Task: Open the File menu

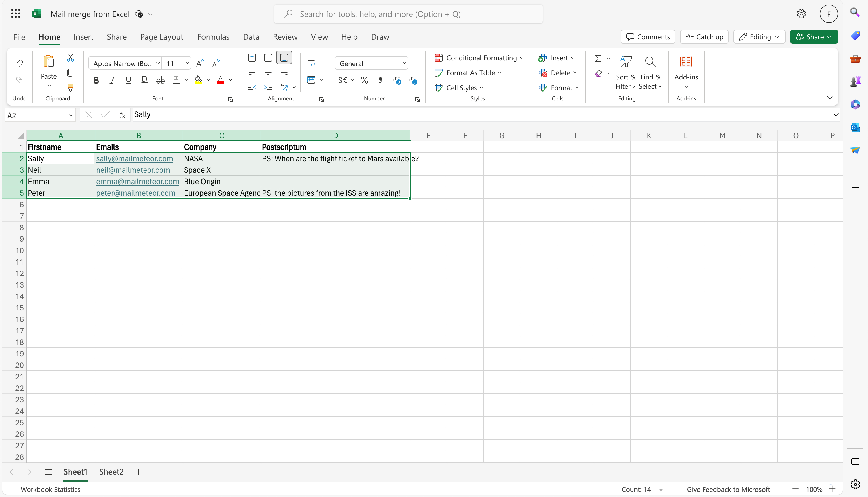Action: coord(19,37)
